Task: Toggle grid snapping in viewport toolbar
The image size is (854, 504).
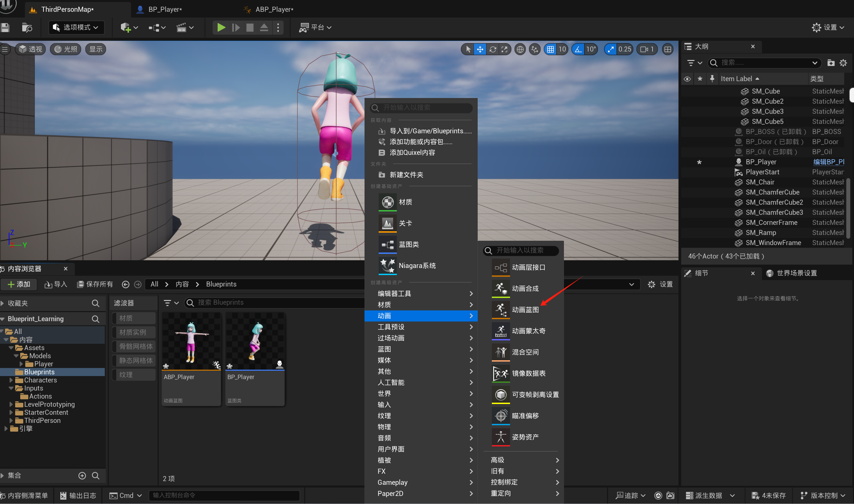Action: [550, 49]
